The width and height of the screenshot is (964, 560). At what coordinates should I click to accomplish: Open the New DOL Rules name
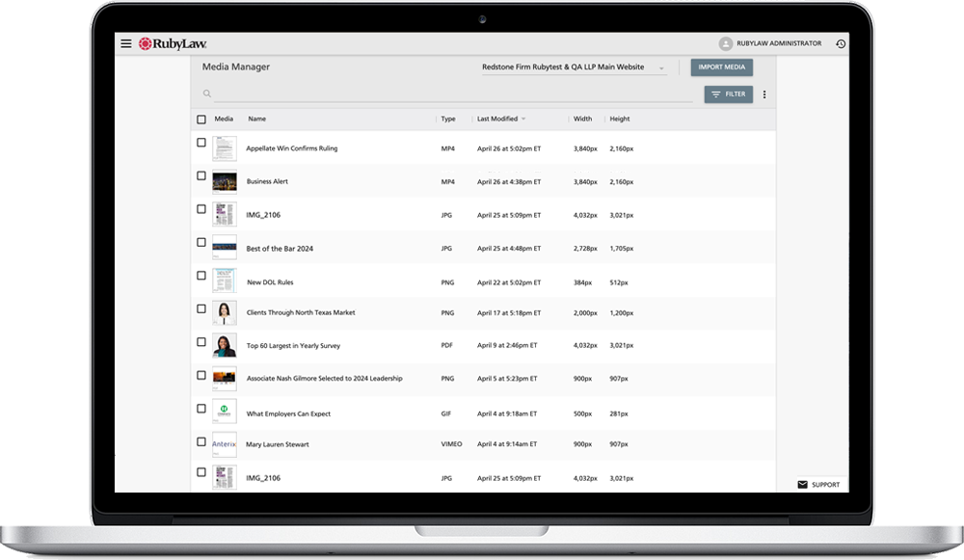270,282
